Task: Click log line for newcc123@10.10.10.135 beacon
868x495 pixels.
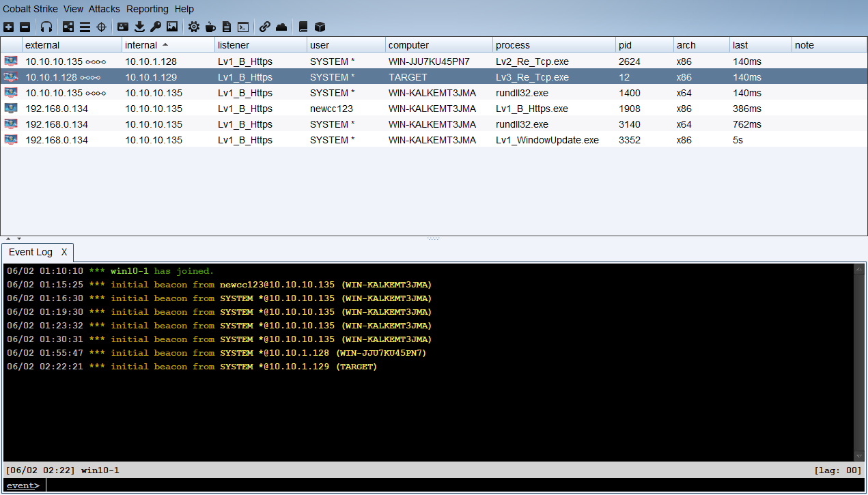Action: click(x=219, y=285)
